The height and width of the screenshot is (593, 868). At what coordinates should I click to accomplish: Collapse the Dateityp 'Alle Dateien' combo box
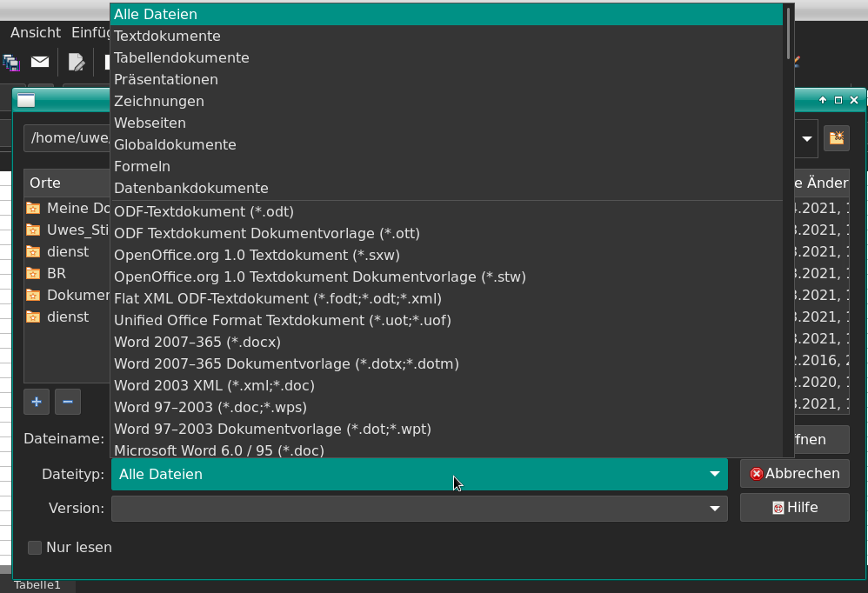(714, 474)
